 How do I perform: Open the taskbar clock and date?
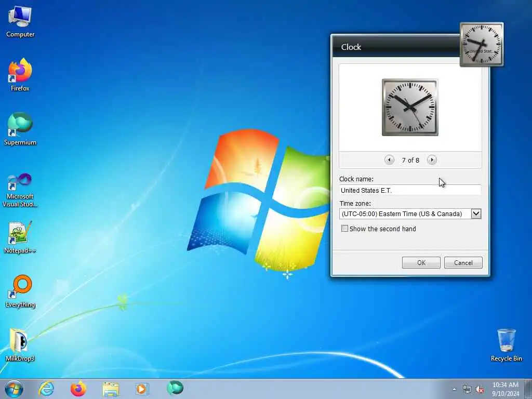506,389
